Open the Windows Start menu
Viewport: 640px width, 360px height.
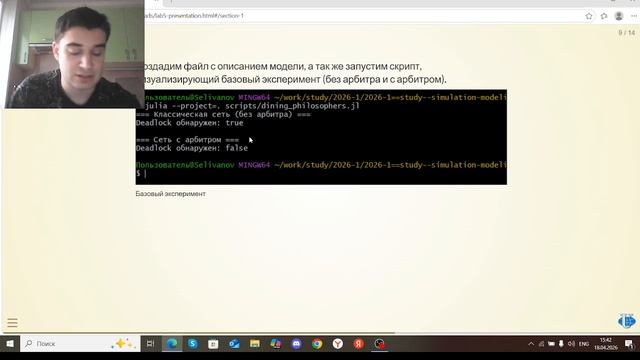[10, 344]
